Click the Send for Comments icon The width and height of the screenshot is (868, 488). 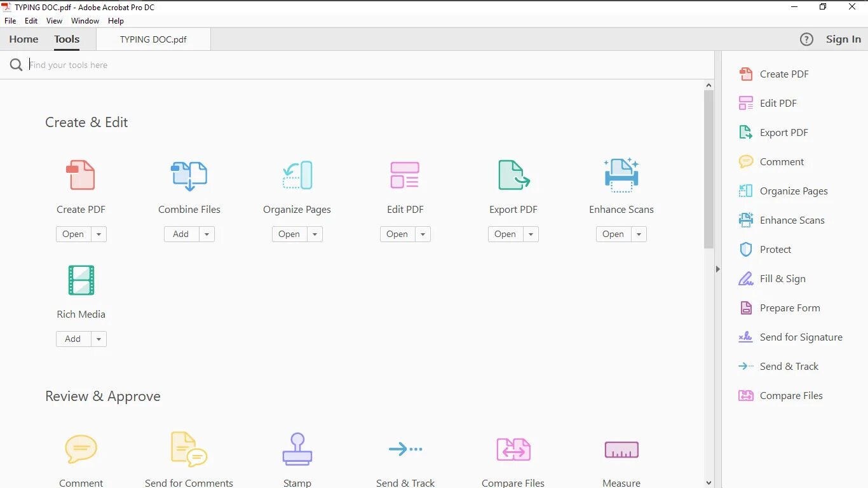189,449
